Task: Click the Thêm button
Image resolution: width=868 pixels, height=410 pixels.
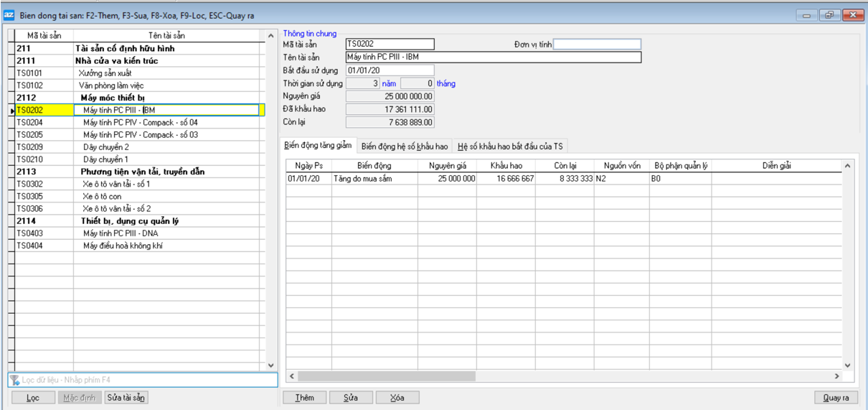Action: point(304,398)
